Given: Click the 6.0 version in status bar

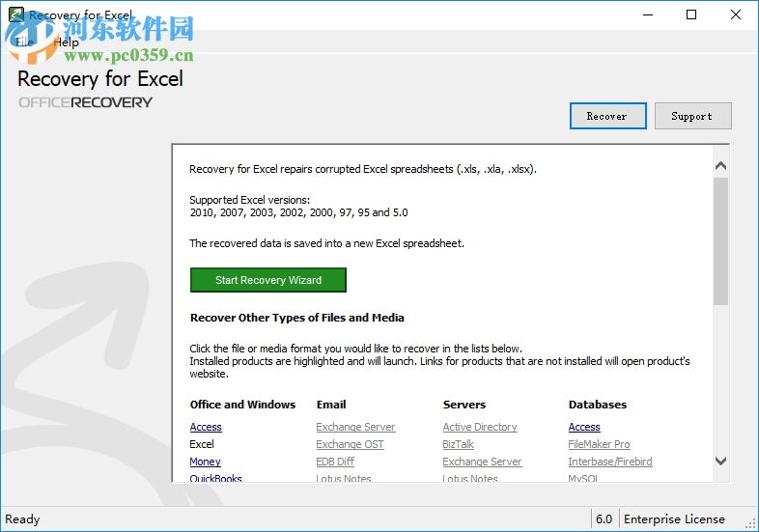Looking at the screenshot, I should click(x=604, y=518).
